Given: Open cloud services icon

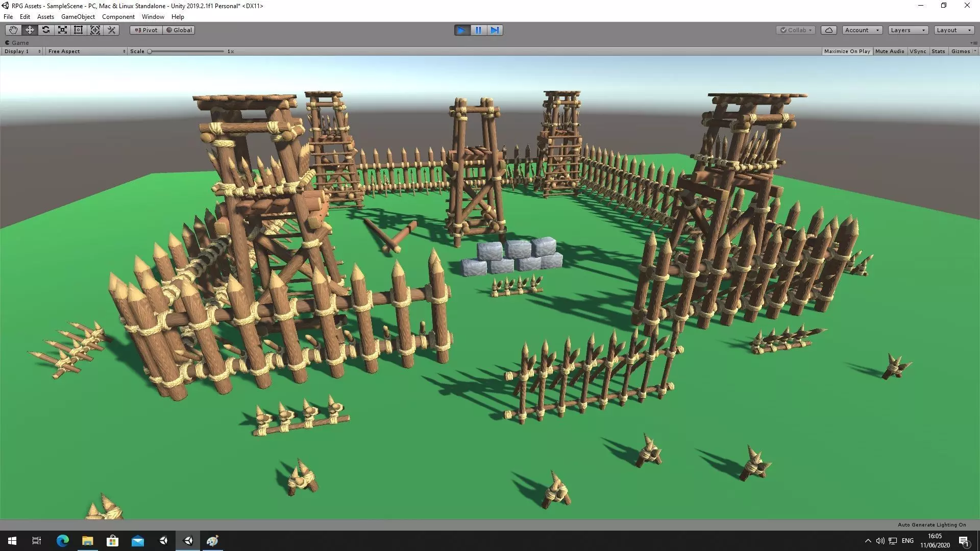Looking at the screenshot, I should pyautogui.click(x=828, y=30).
